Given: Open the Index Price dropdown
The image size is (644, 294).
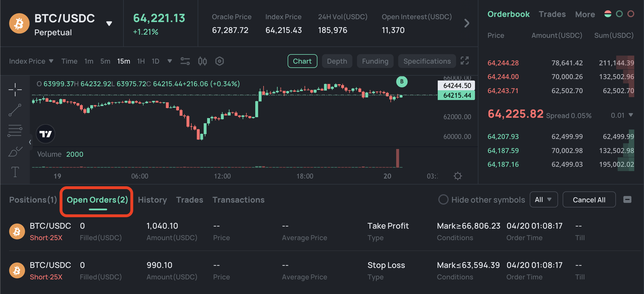Looking at the screenshot, I should 31,61.
